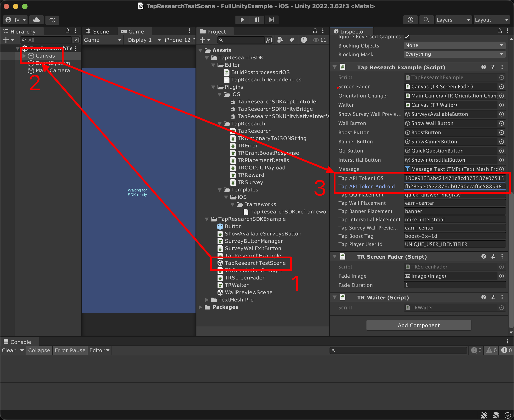Open the Console Editor dropdown
This screenshot has height=420, width=514.
(100, 351)
